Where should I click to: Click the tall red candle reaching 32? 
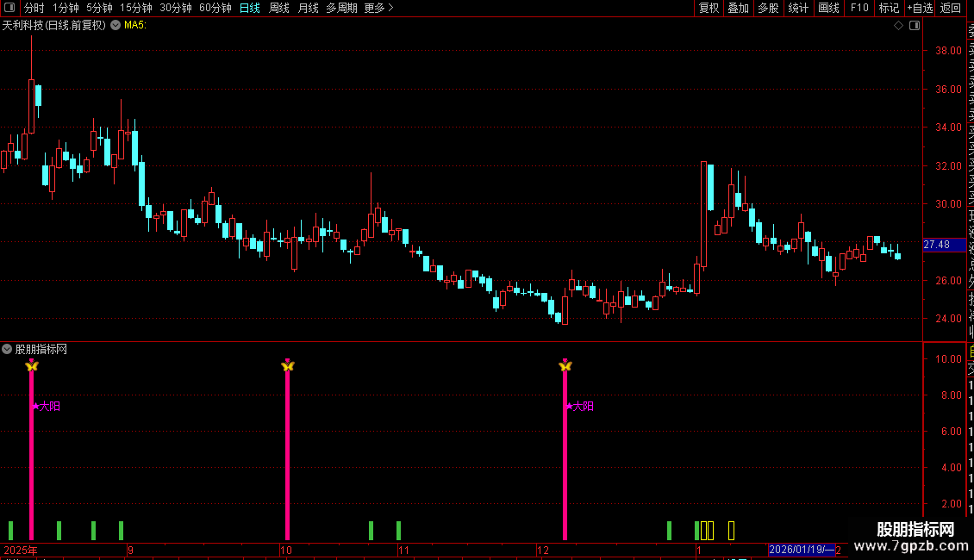704,215
